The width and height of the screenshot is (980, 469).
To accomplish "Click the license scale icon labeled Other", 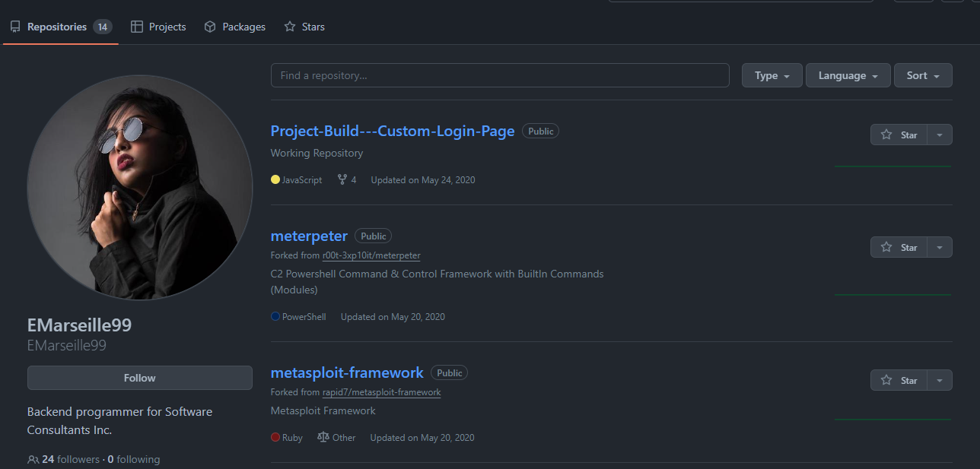I will point(323,438).
